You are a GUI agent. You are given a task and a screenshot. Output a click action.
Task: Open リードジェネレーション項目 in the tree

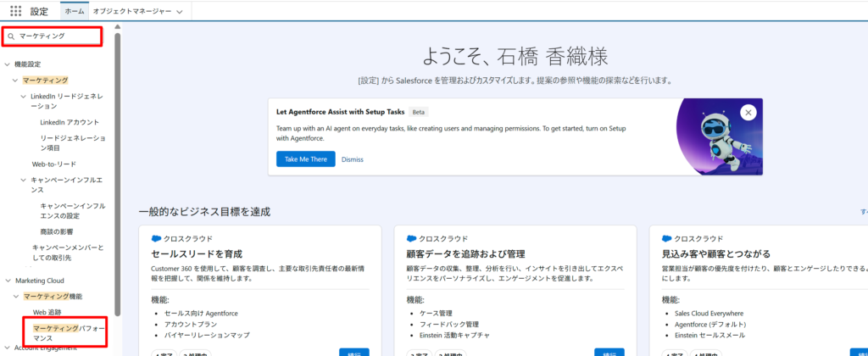point(73,143)
